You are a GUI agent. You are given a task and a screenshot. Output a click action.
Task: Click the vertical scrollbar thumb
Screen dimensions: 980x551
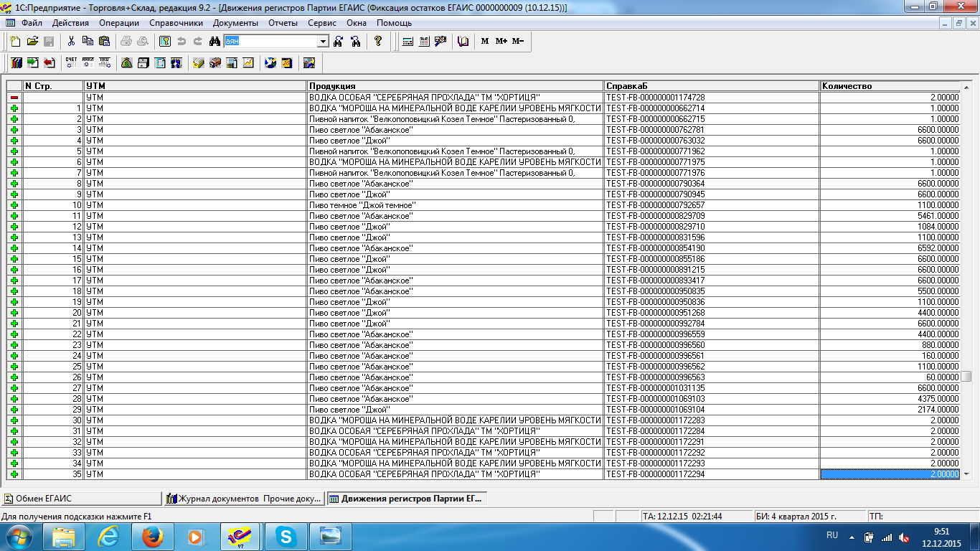966,376
